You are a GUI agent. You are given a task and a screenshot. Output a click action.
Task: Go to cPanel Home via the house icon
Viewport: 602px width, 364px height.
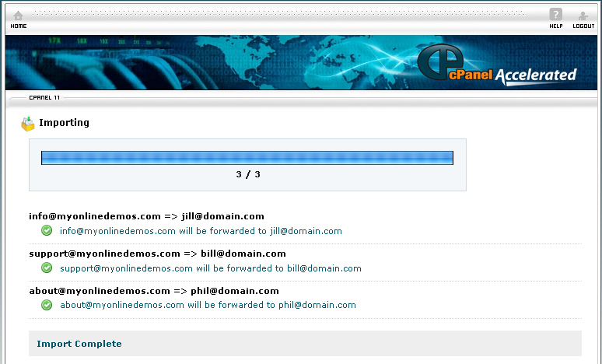(x=18, y=16)
